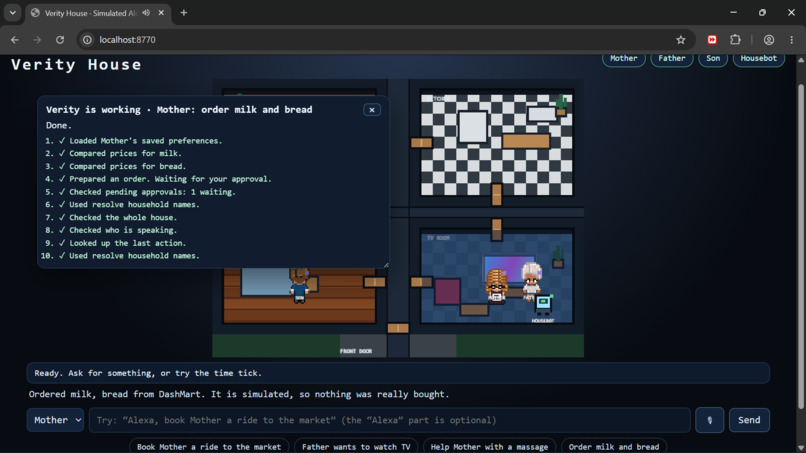Click step 'Checked the whole house'
The image size is (806, 453).
click(123, 218)
